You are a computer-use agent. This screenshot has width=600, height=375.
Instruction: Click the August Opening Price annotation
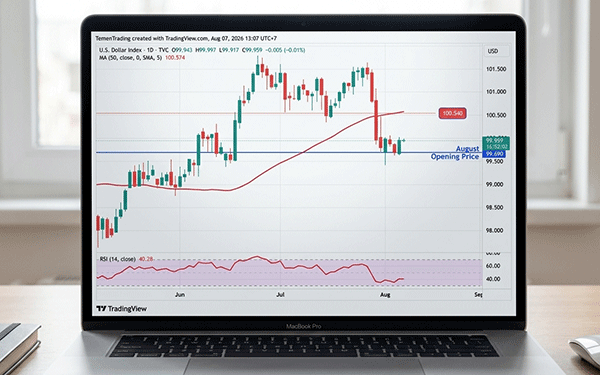tap(455, 153)
